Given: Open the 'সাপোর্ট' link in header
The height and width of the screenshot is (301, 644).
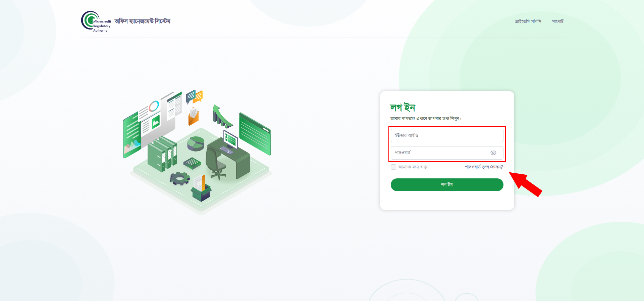Looking at the screenshot, I should 558,21.
